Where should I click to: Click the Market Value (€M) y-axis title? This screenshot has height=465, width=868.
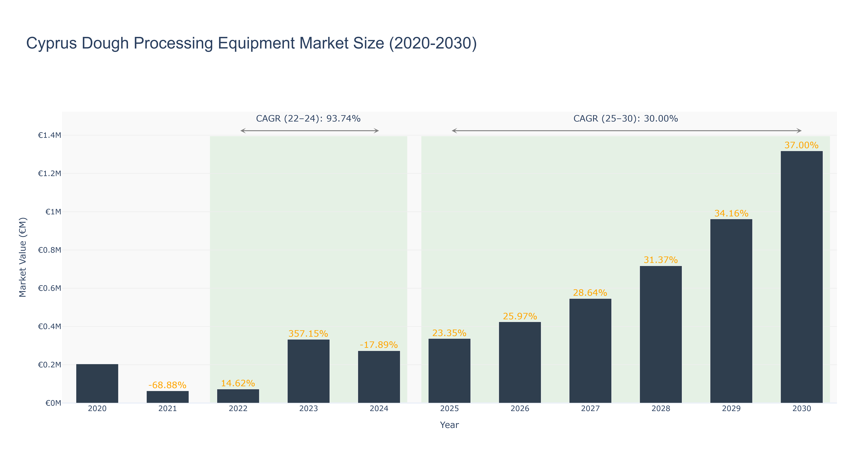pos(23,257)
